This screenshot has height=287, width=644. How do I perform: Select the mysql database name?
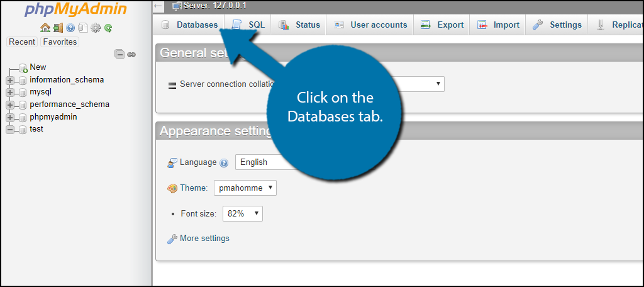tap(40, 92)
